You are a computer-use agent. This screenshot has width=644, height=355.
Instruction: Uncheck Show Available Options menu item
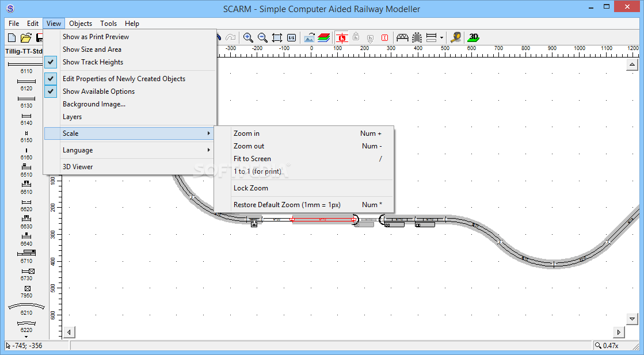click(x=130, y=91)
